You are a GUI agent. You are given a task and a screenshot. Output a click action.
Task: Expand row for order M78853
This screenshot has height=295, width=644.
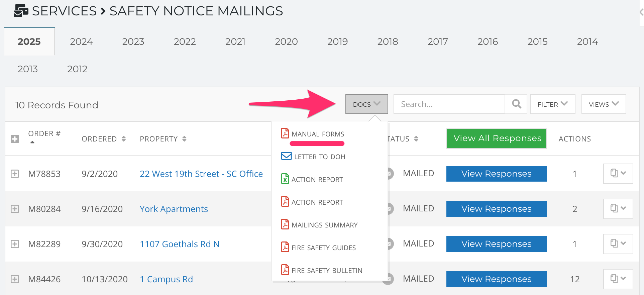pyautogui.click(x=15, y=174)
